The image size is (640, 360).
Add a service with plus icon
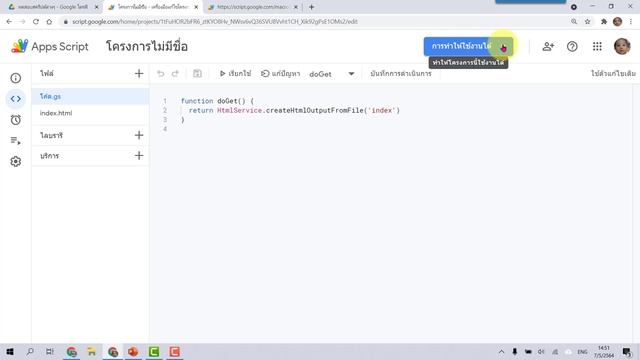(x=139, y=156)
